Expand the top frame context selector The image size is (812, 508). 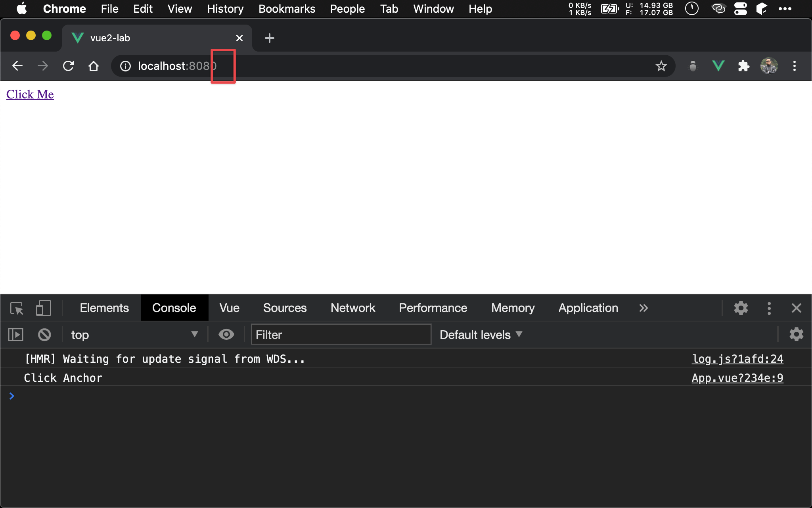point(194,335)
